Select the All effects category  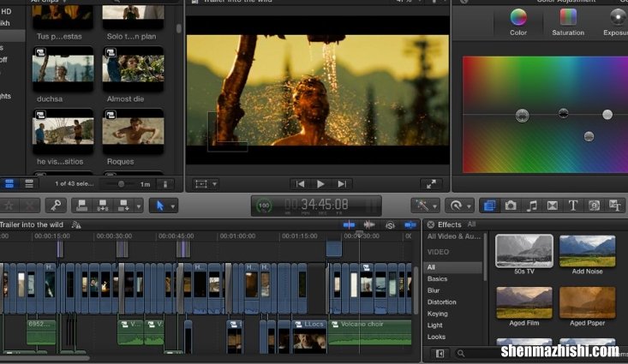click(452, 267)
